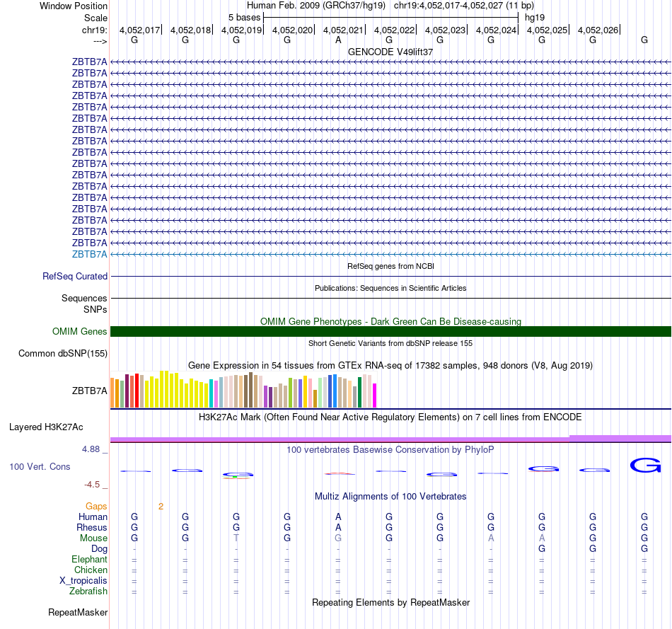Viewport: 672px width, 629px height.
Task: Click the A base in the reference sequence
Action: click(338, 40)
